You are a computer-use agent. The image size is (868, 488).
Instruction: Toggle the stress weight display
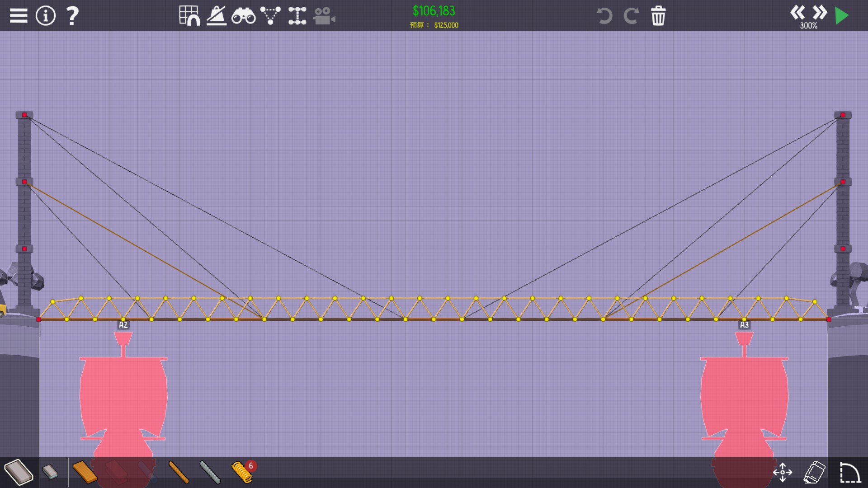tap(217, 16)
